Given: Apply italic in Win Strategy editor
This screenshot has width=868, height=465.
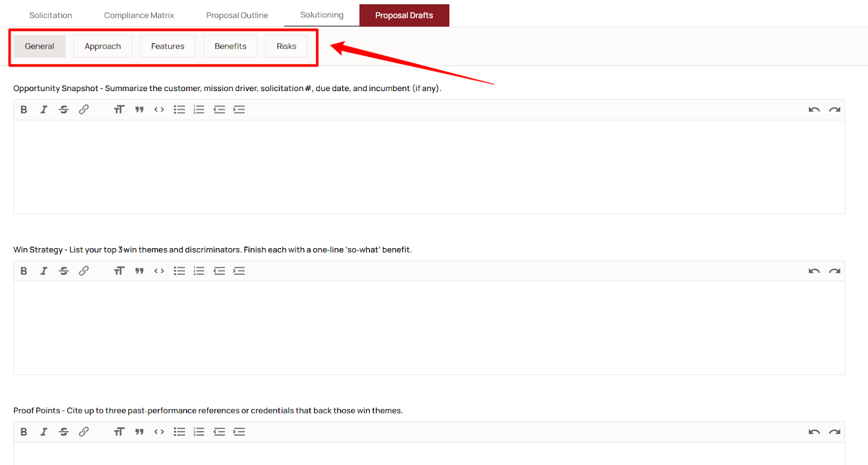Looking at the screenshot, I should pyautogui.click(x=44, y=271).
